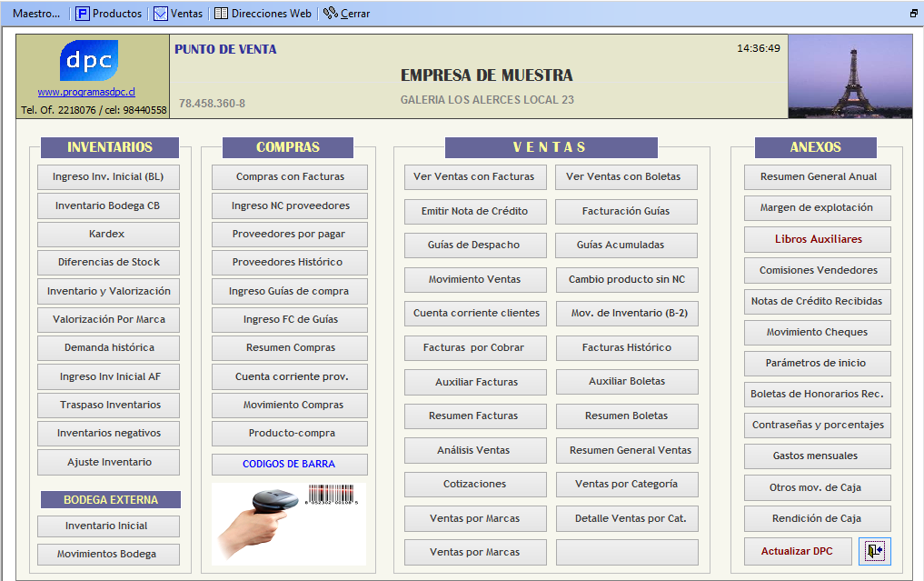
Task: Visit the www.programasdpc.cl link
Action: pyautogui.click(x=87, y=91)
